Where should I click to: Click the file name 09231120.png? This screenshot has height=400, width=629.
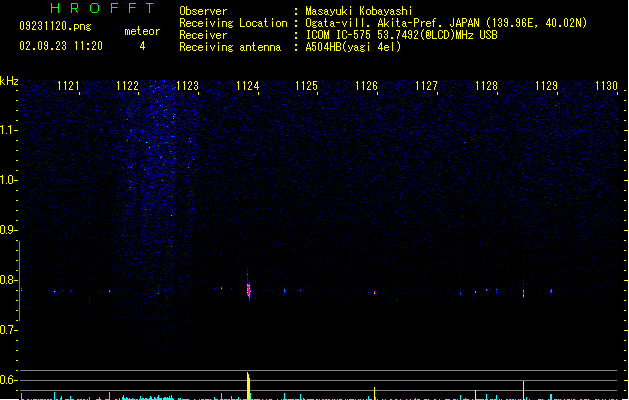(55, 26)
